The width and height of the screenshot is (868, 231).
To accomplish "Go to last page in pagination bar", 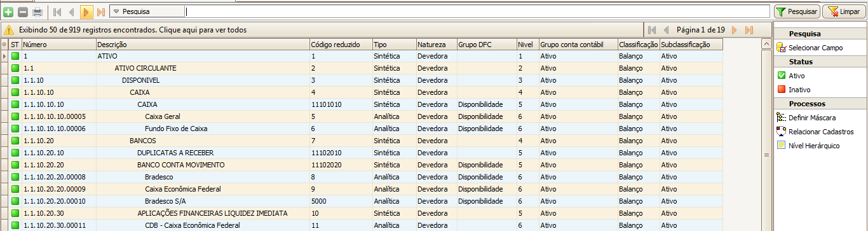I will click(749, 30).
